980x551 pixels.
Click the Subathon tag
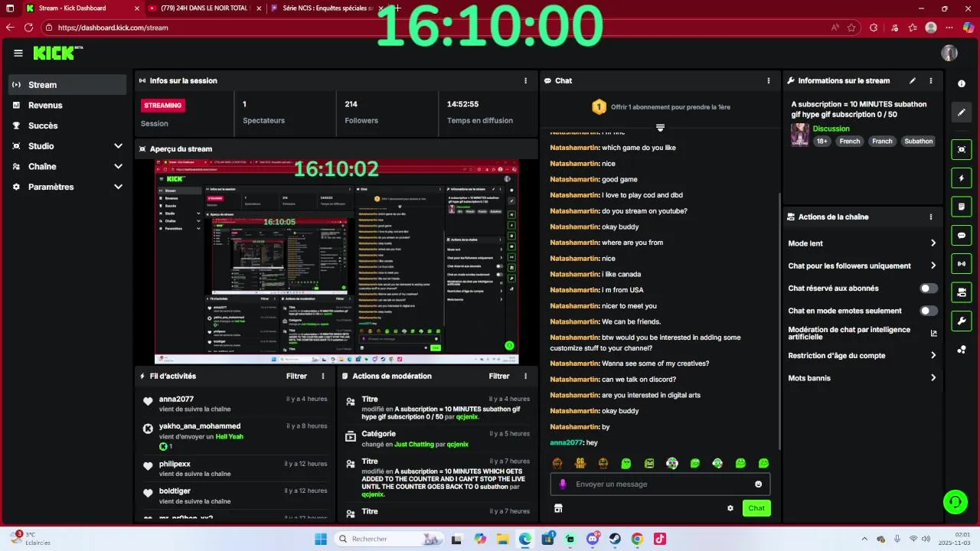point(919,141)
